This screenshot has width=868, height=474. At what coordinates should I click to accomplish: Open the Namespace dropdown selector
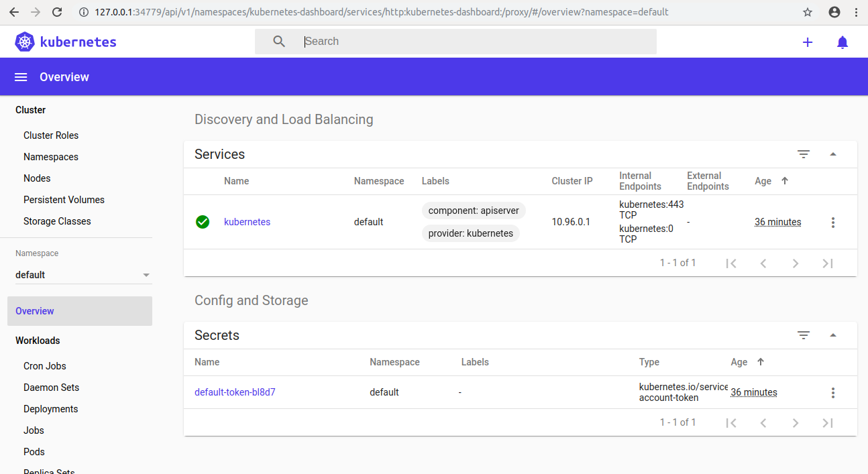pos(83,275)
